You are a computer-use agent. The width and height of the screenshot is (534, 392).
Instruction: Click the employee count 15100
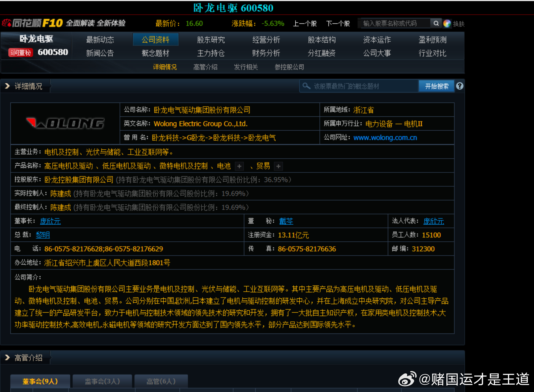click(x=431, y=235)
